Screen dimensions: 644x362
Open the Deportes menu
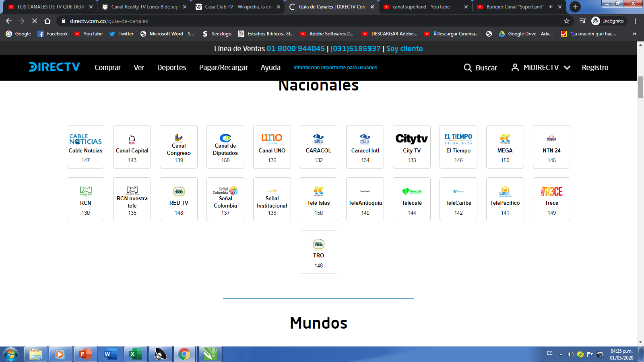(x=172, y=68)
